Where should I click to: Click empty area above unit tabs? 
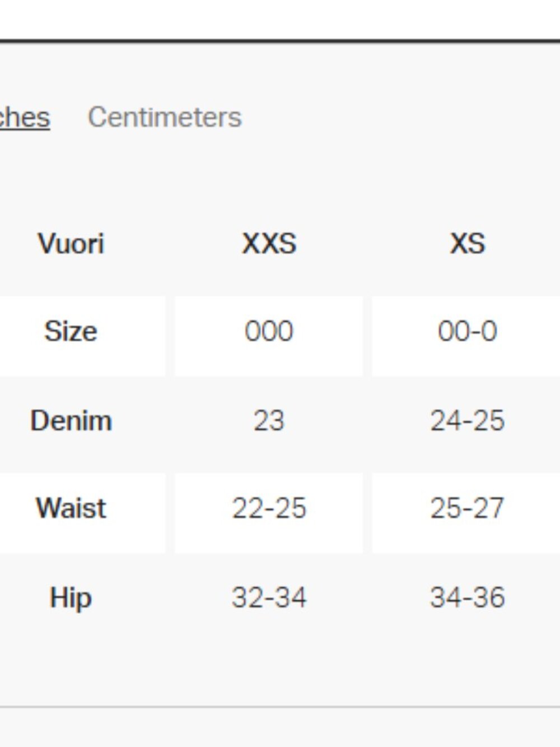(x=280, y=73)
